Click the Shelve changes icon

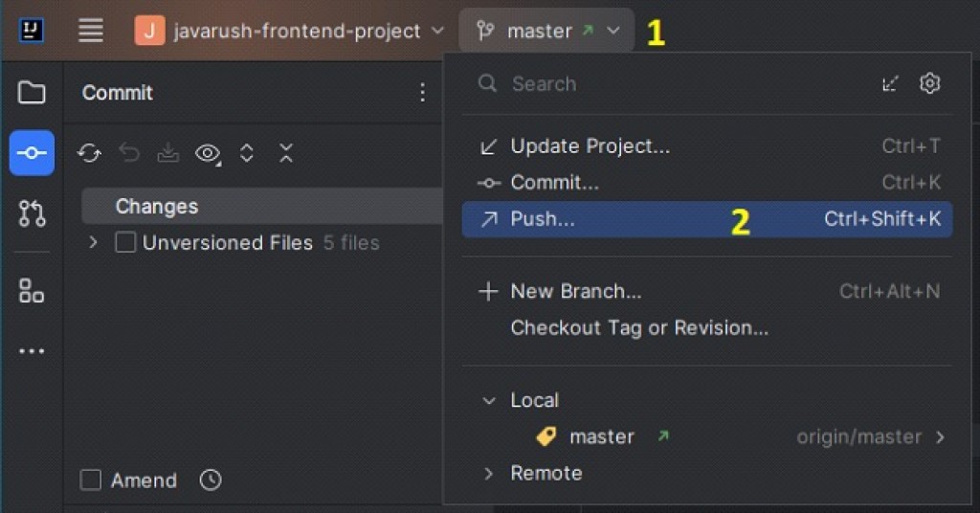pyautogui.click(x=168, y=153)
